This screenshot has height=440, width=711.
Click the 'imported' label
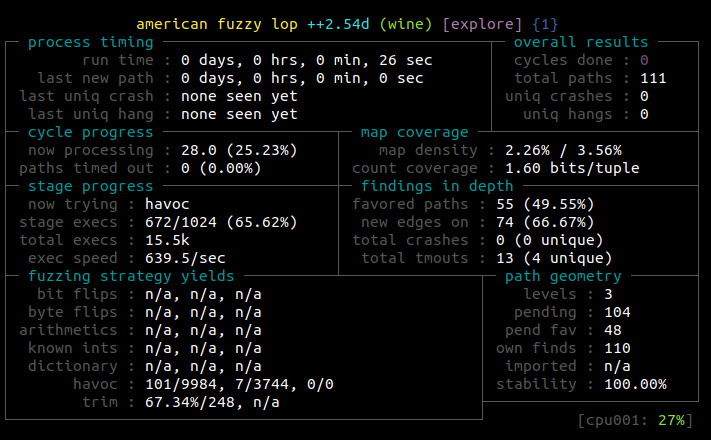click(x=541, y=366)
